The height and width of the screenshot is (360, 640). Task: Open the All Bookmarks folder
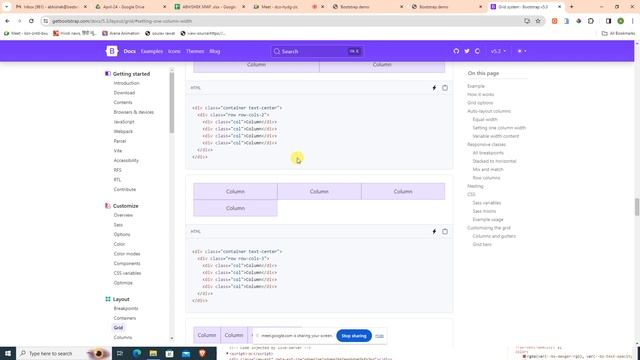pyautogui.click(x=618, y=33)
